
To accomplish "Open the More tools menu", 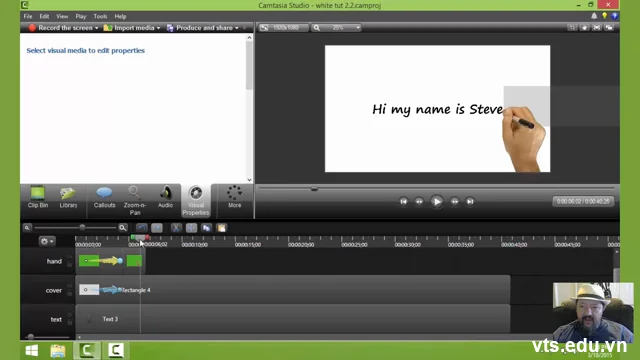I will pyautogui.click(x=234, y=197).
